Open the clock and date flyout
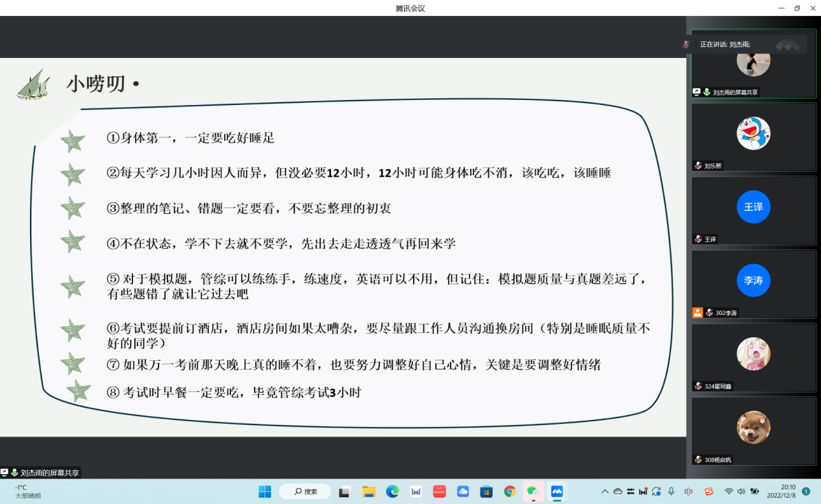The height and width of the screenshot is (504, 821). pyautogui.click(x=781, y=491)
